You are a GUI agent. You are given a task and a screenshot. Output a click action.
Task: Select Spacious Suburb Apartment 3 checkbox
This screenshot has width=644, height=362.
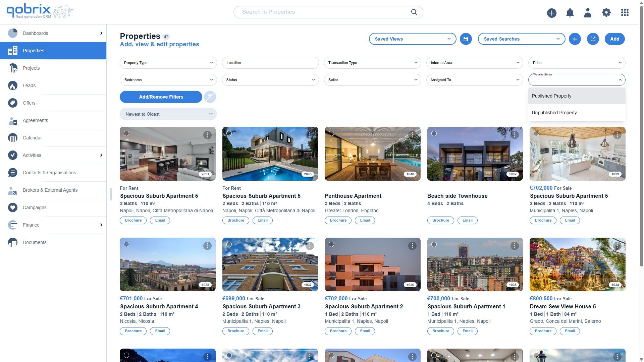pos(229,244)
